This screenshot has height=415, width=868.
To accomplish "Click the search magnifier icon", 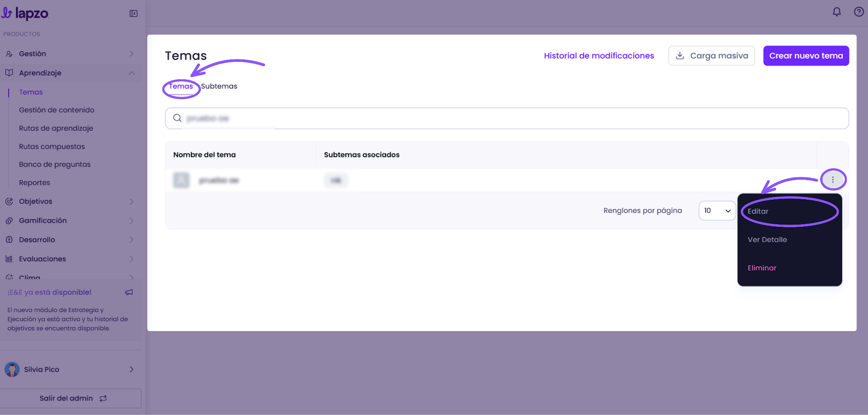I will pos(177,118).
